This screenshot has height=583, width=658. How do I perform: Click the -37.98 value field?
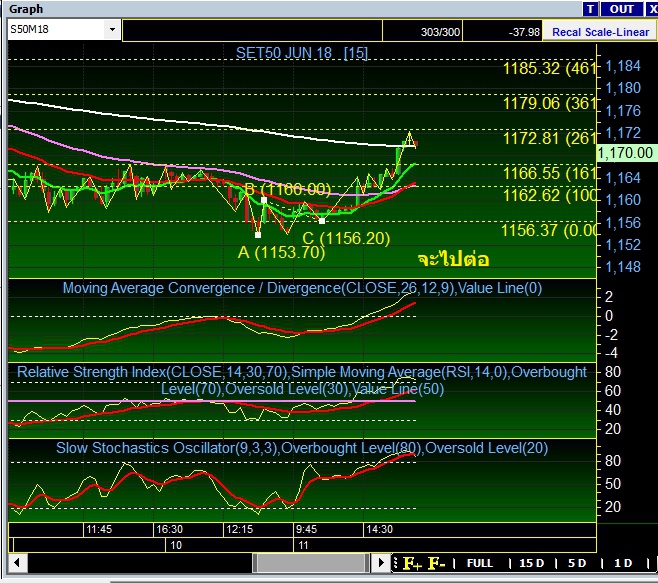tap(524, 32)
